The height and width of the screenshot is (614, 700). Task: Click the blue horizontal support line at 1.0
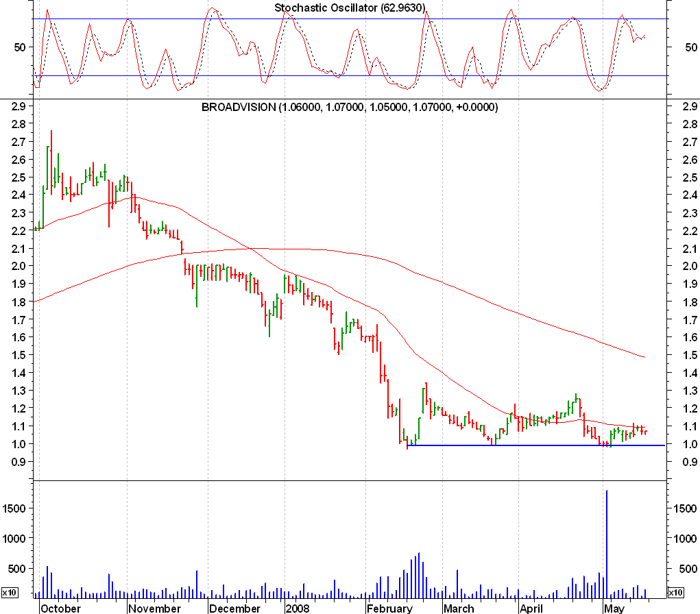[x=535, y=445]
